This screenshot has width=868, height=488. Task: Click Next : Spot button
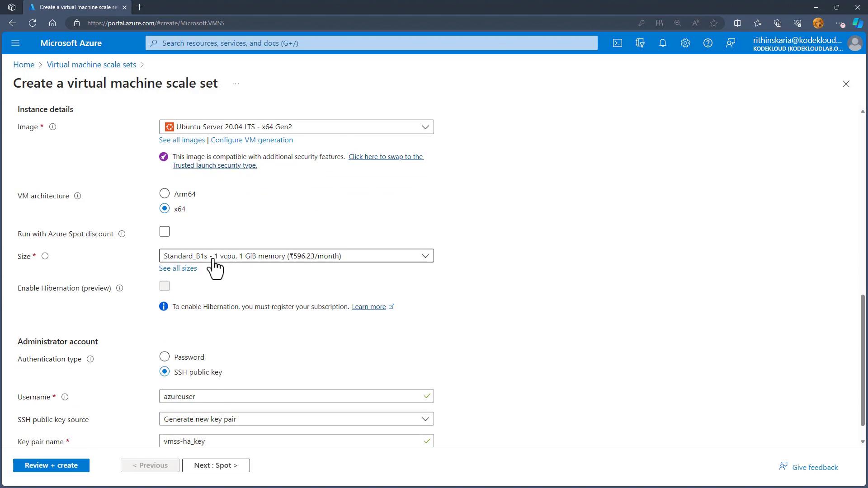pyautogui.click(x=216, y=465)
